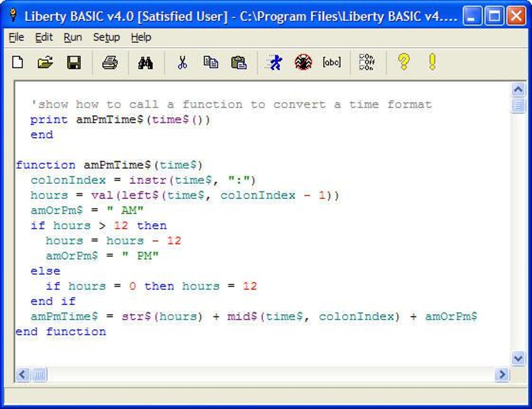Click the horizontal scrollbar left arrow
Viewport: 532px width, 409px height.
coord(23,375)
